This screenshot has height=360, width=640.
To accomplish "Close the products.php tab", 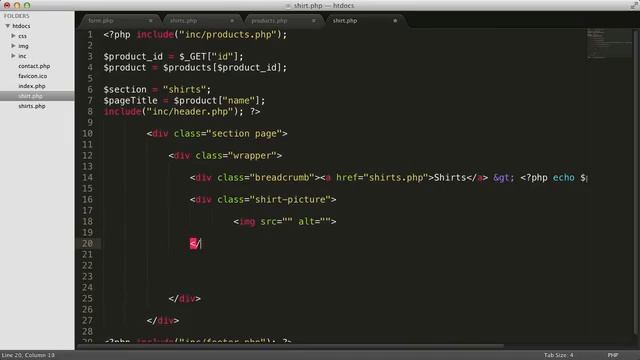I will (314, 20).
